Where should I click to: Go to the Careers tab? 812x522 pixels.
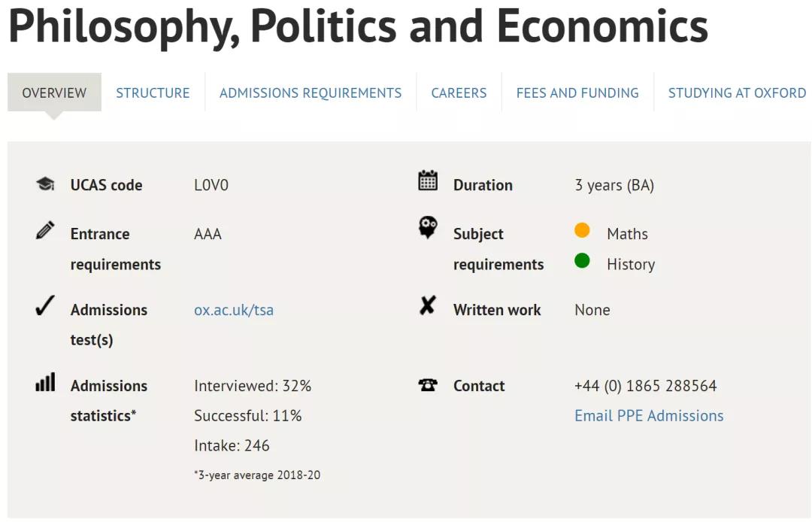(x=459, y=93)
